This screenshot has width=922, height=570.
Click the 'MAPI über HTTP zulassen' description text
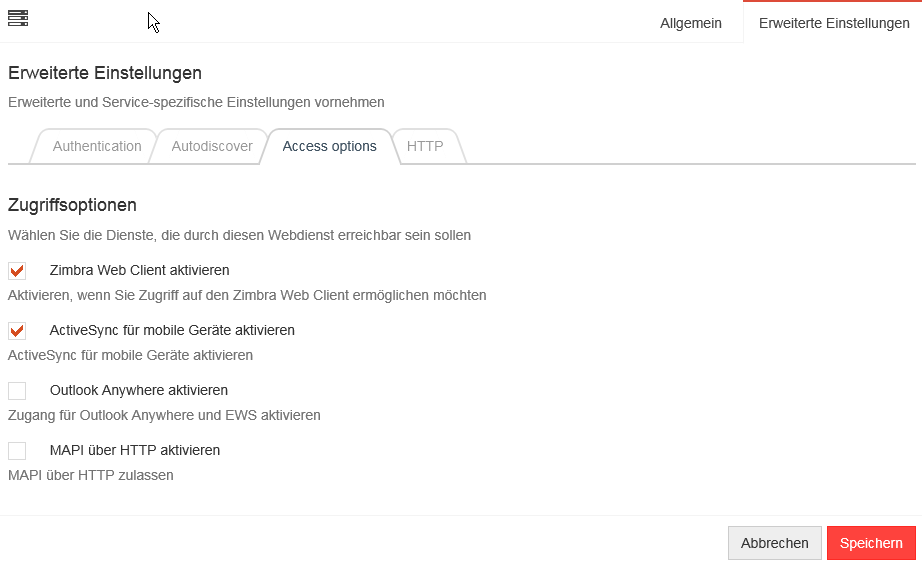(x=91, y=475)
